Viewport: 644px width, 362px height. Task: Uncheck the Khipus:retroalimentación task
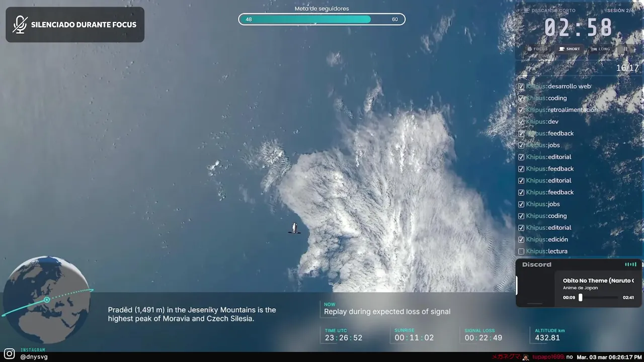tap(521, 110)
